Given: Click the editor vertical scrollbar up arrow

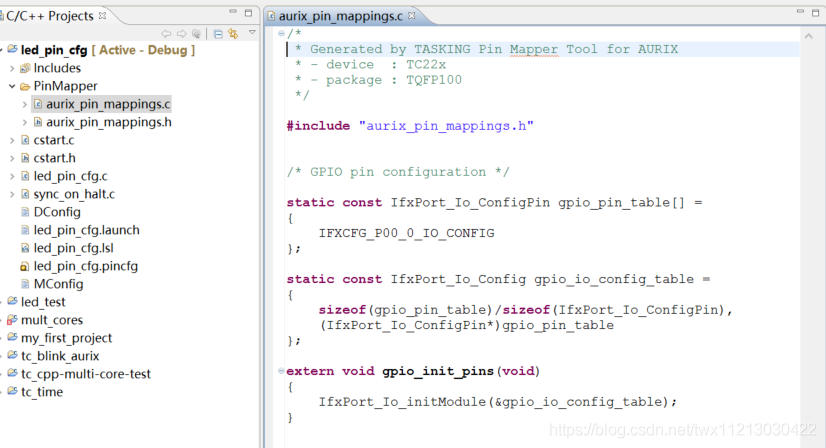Looking at the screenshot, I should coord(809,36).
